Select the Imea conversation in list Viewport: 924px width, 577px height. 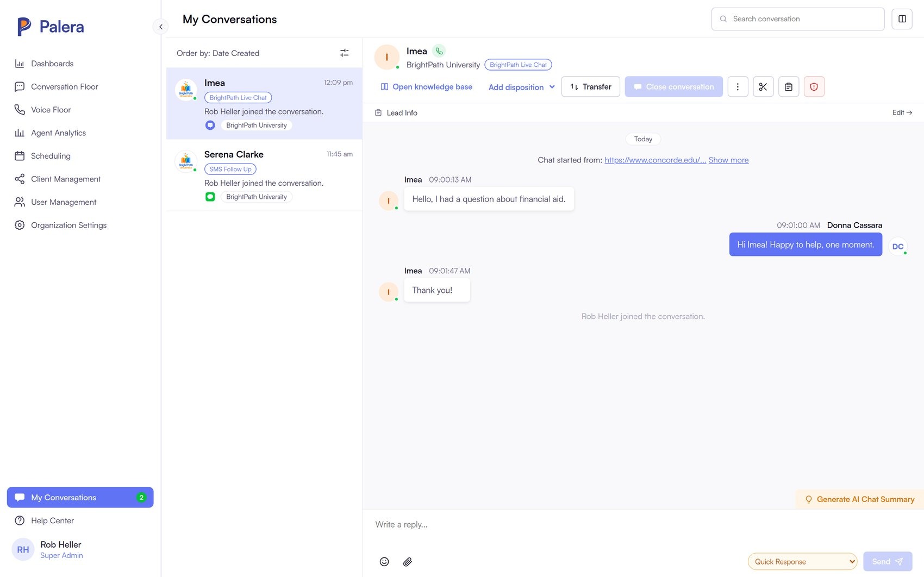click(x=264, y=103)
